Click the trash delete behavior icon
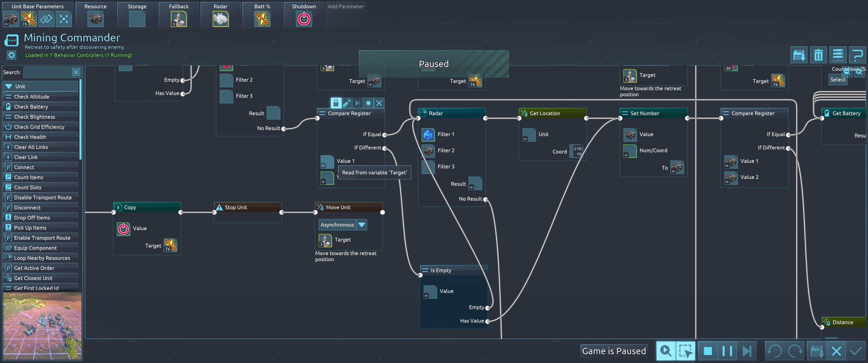Screen dimensions: 868x363 [819, 55]
